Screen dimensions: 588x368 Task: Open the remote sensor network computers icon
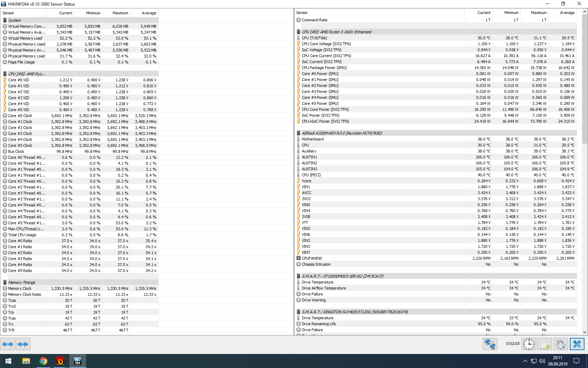490,344
